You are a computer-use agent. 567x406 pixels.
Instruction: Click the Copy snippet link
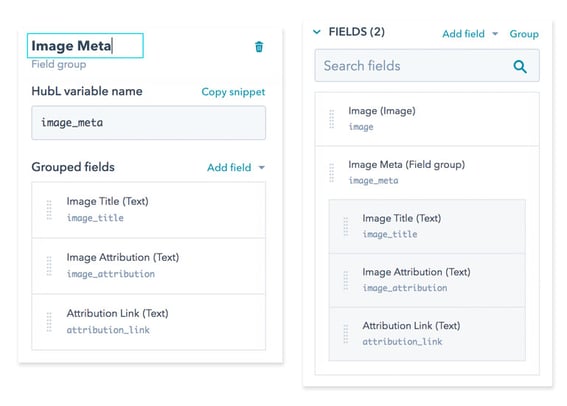(233, 92)
